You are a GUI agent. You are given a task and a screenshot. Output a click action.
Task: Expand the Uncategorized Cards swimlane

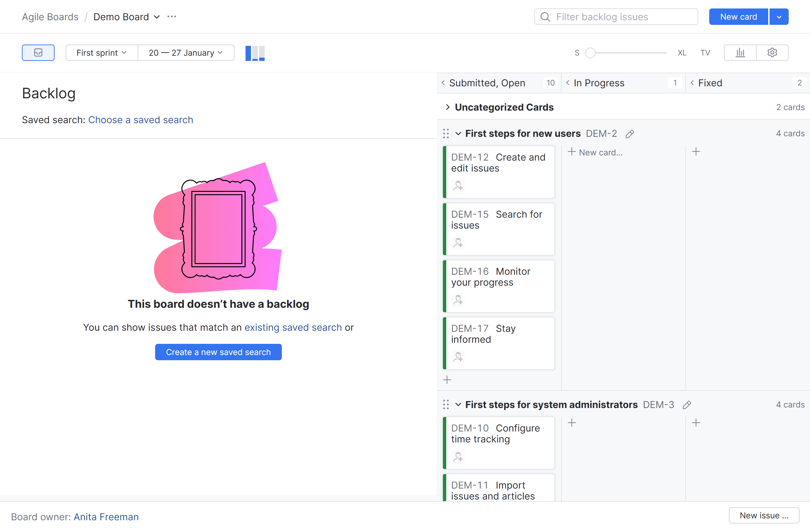448,107
